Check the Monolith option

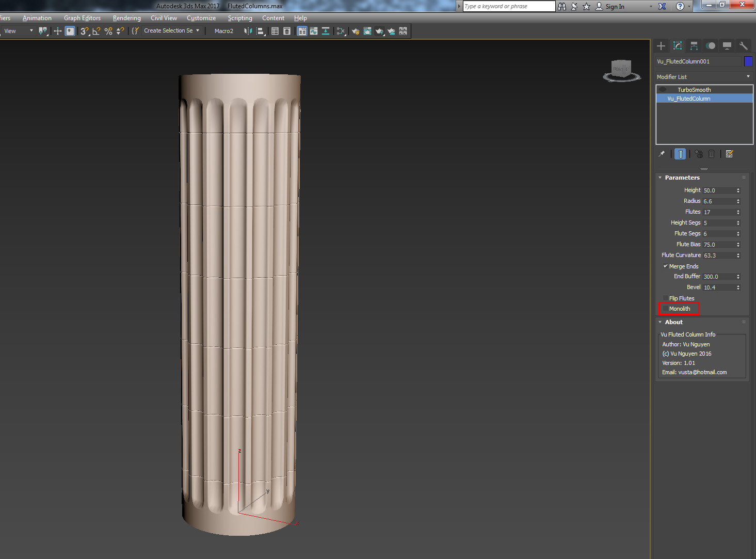pos(665,309)
